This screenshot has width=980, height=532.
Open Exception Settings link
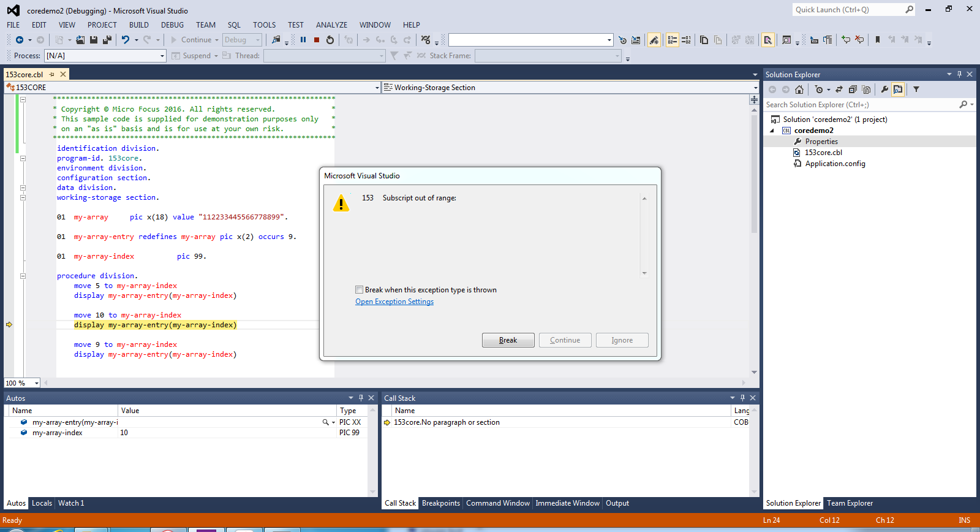394,302
